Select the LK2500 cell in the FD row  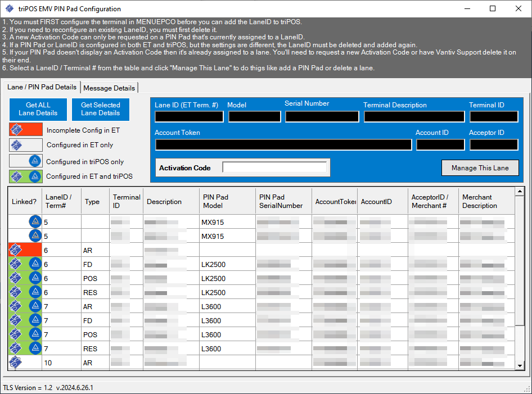coord(227,264)
